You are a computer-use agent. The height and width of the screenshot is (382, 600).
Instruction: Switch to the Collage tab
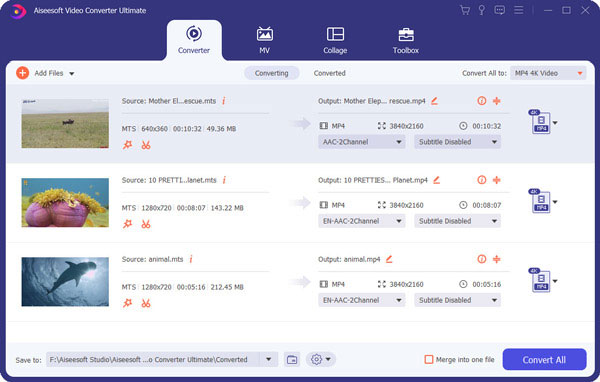click(x=335, y=41)
